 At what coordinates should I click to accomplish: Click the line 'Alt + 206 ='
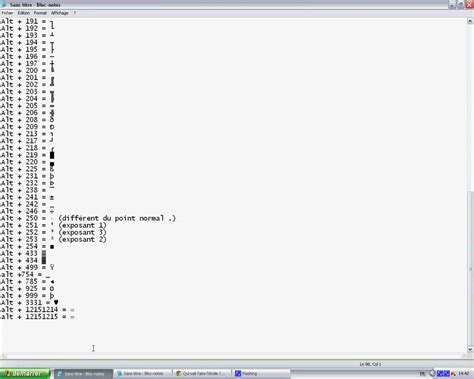pos(27,113)
